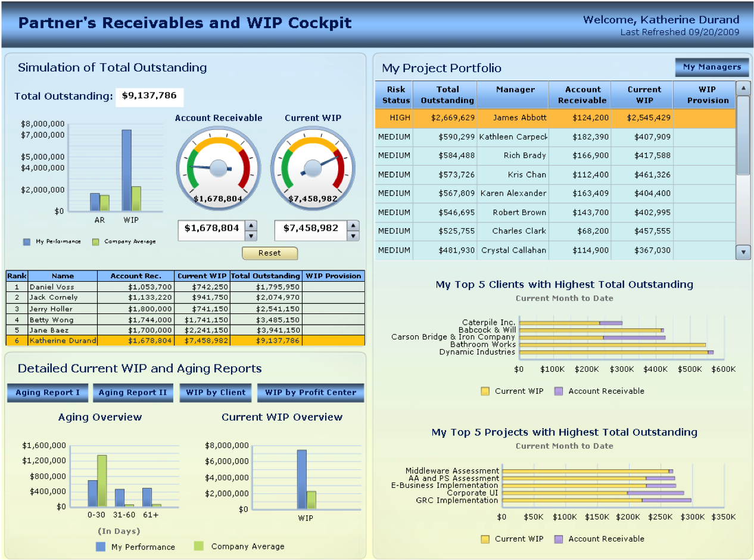This screenshot has width=754, height=560.
Task: Click the GRC Implementation project bar
Action: point(597,500)
